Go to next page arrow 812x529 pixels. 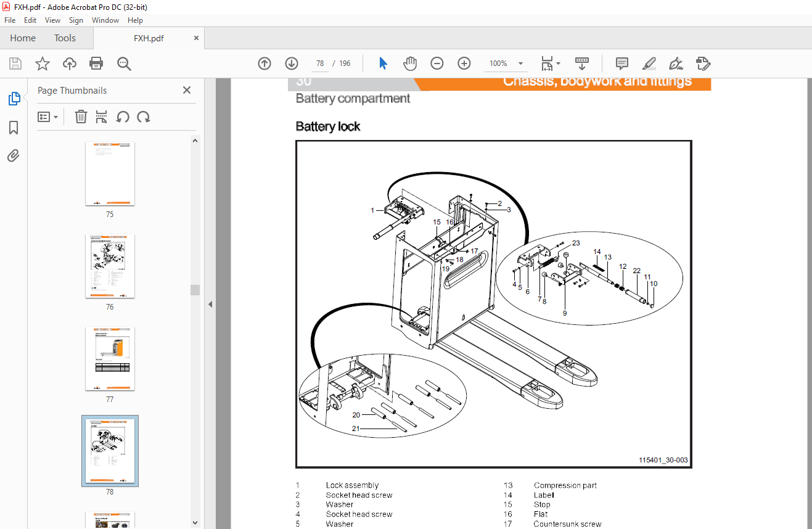pos(292,64)
